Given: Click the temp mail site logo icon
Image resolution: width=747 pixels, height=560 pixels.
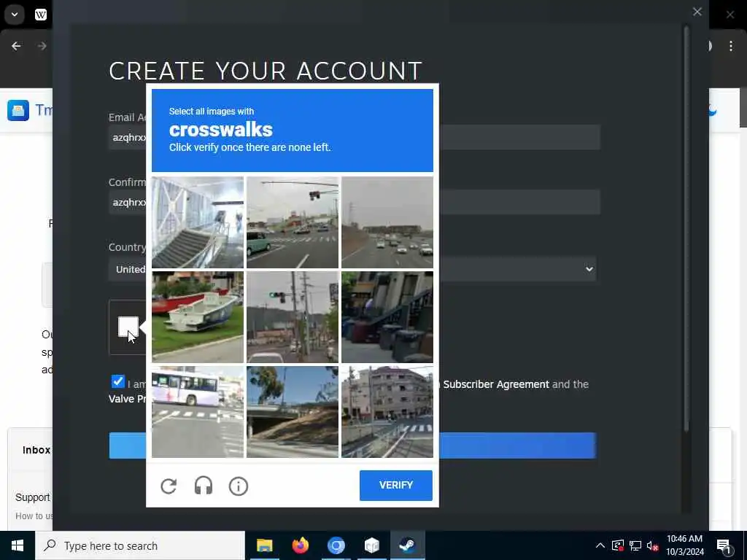Looking at the screenshot, I should (x=18, y=111).
